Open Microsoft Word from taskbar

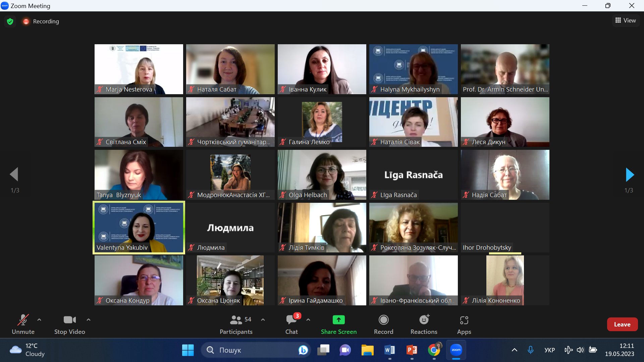(389, 350)
